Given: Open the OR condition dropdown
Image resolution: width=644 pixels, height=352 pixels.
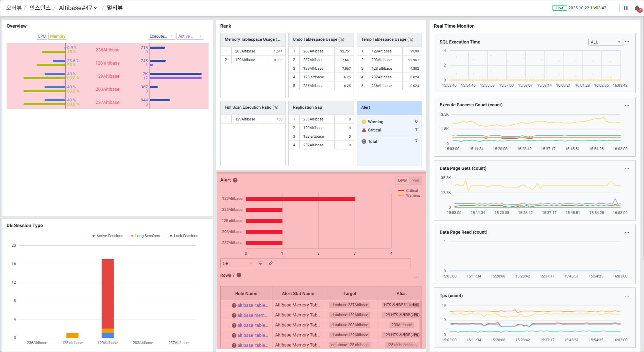Looking at the screenshot, I should click(x=238, y=263).
